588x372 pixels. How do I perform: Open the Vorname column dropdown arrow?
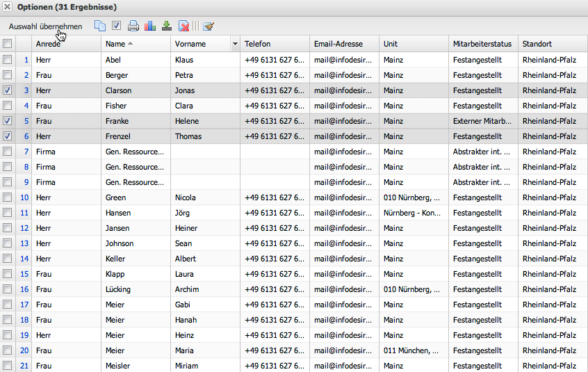[x=234, y=44]
